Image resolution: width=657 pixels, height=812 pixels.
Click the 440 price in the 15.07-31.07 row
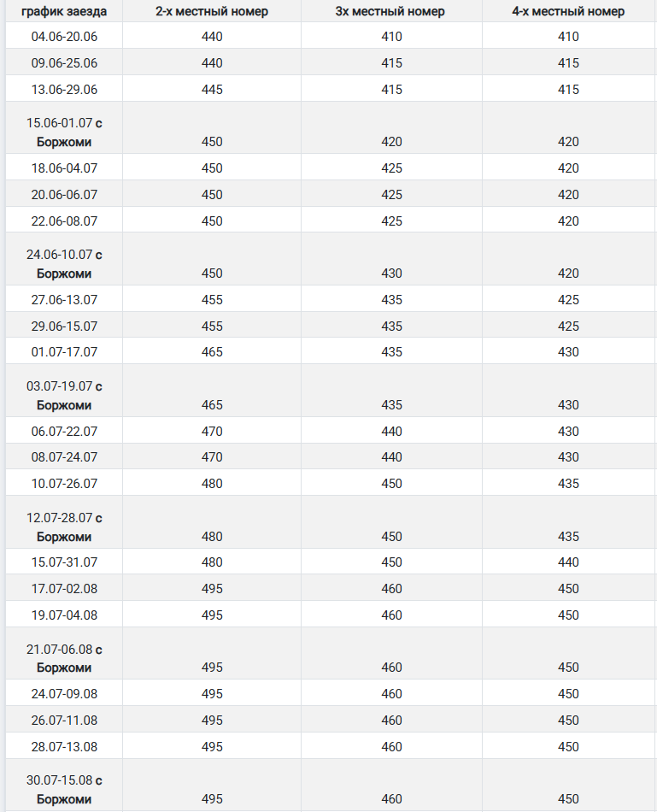pos(568,562)
